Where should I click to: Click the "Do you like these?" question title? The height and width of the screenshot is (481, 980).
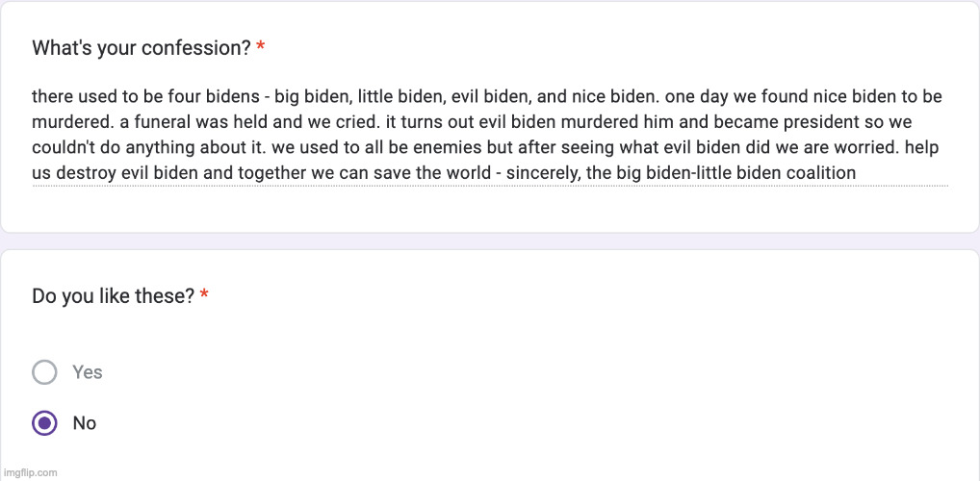(x=114, y=296)
